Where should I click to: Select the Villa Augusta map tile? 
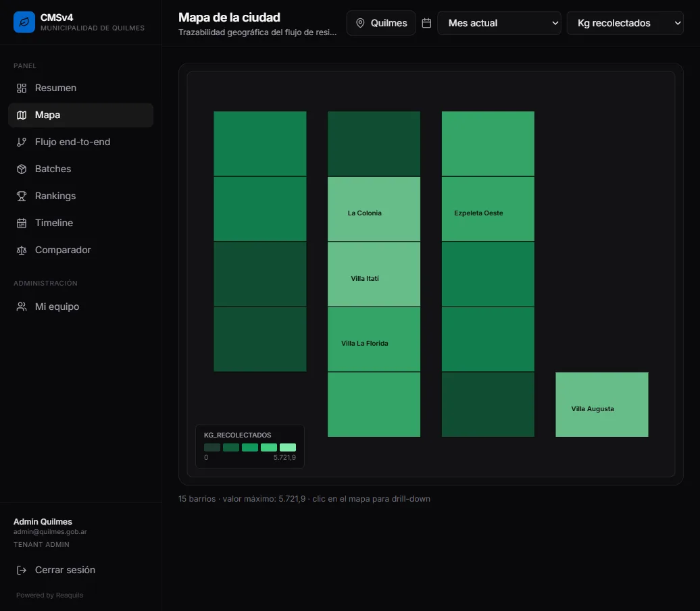pos(602,404)
